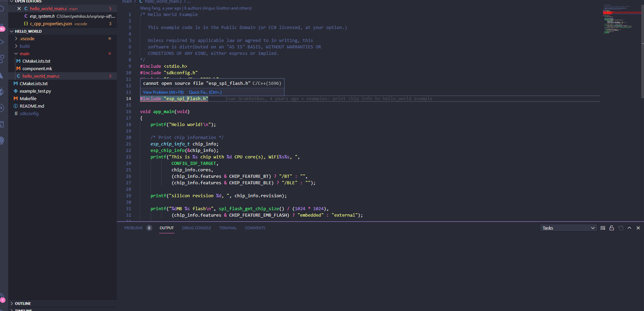Click CONFIG_IDF_TARGET on line 24
Image resolution: width=644 pixels, height=311 pixels.
tap(194, 164)
